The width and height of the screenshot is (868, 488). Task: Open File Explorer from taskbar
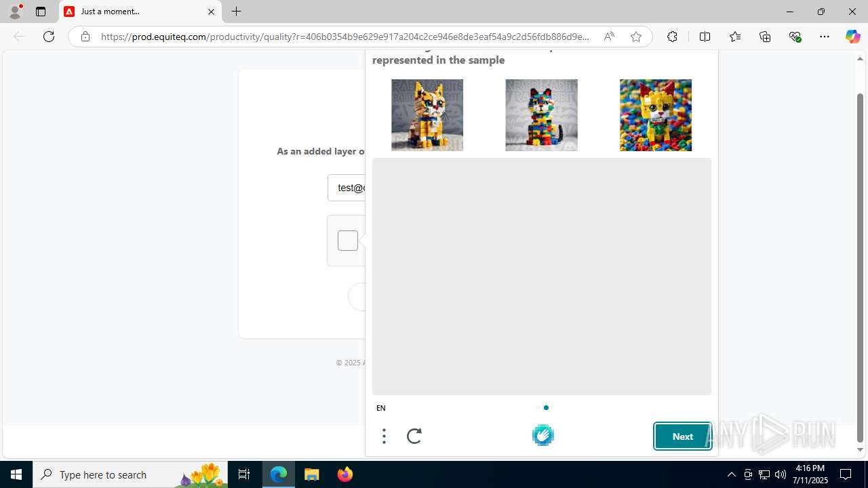[311, 474]
